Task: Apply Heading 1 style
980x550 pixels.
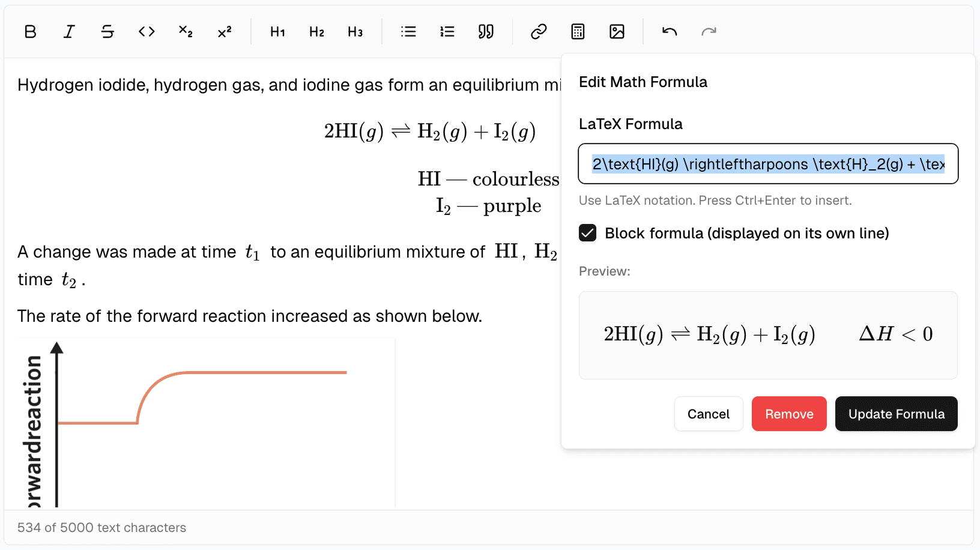Action: 277,31
